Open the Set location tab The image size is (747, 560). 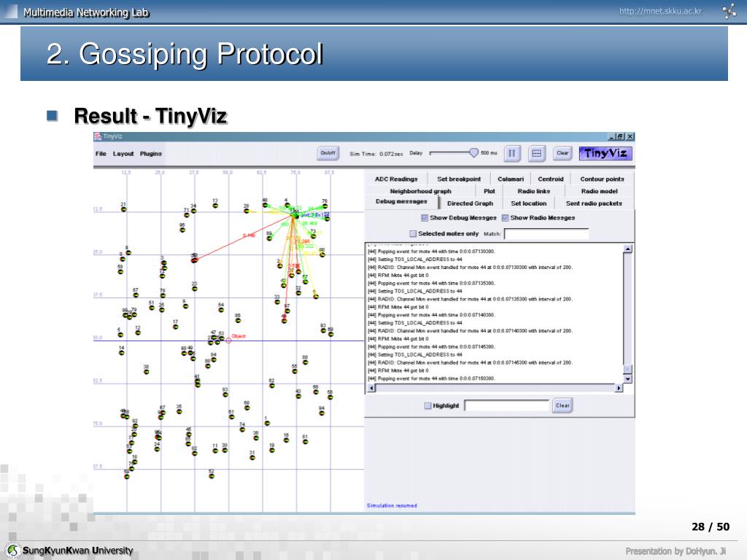click(528, 203)
